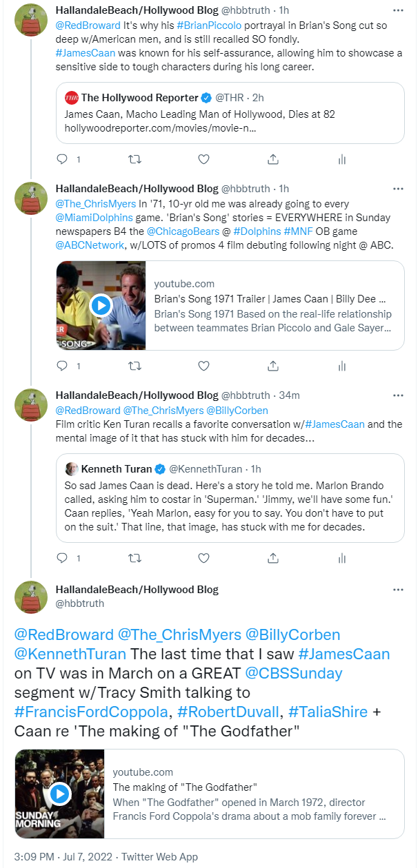Reply to the first Brian's Song tweet
The width and height of the screenshot is (420, 868).
pyautogui.click(x=61, y=159)
